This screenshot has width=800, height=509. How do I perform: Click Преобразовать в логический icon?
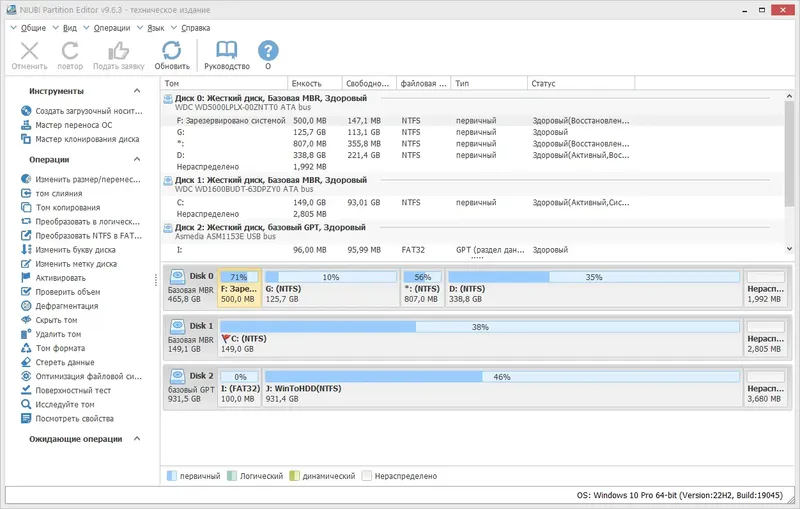coord(26,221)
